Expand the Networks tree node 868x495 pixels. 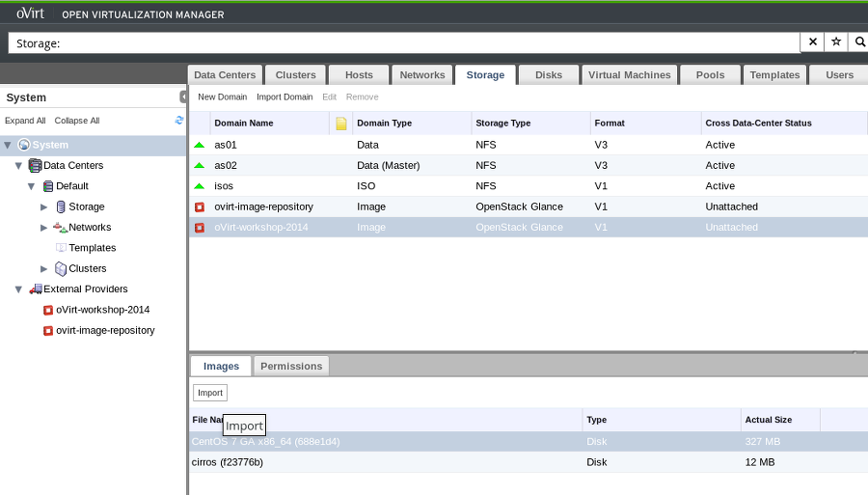(x=44, y=228)
